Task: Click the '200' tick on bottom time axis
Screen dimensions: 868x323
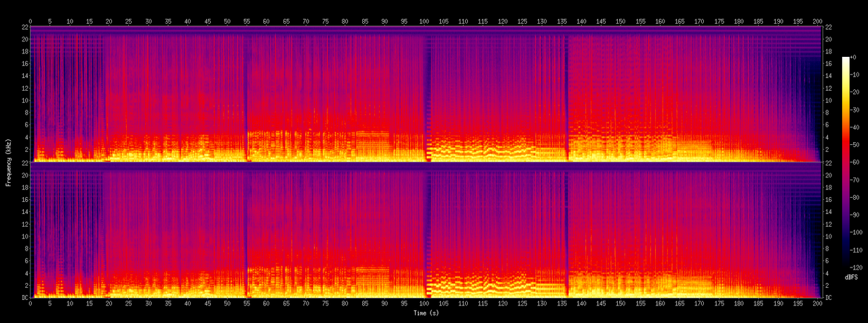Action: pyautogui.click(x=817, y=304)
